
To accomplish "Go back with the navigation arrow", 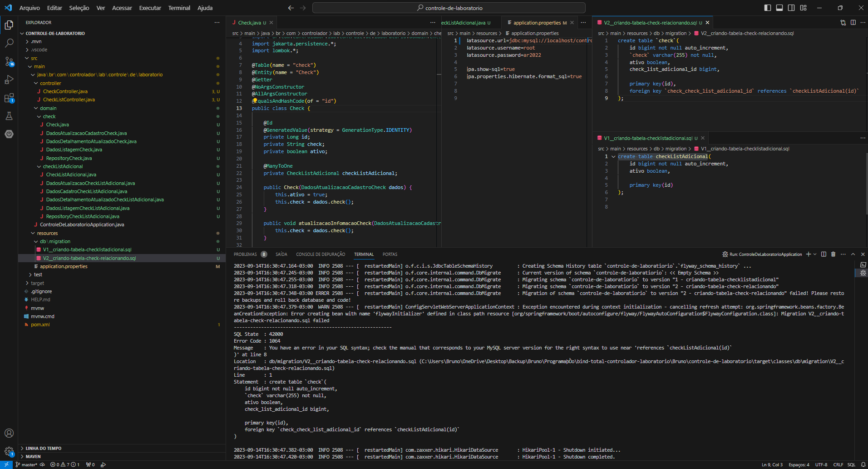I will (291, 8).
